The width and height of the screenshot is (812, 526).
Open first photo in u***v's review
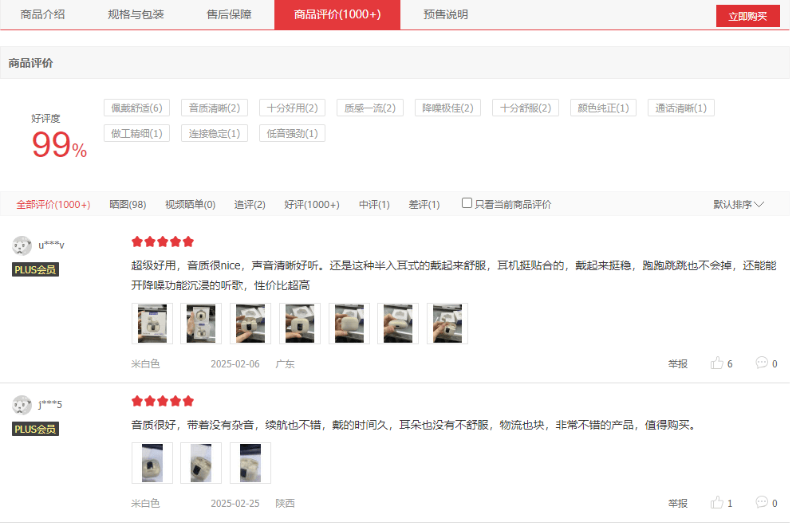[152, 324]
